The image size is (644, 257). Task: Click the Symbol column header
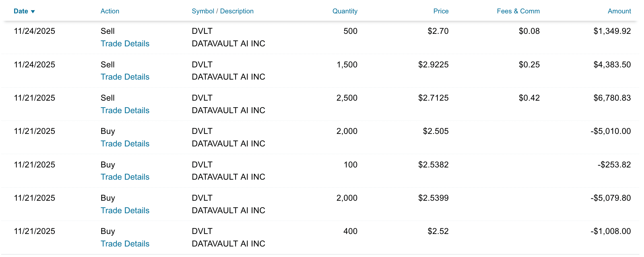[x=203, y=11]
